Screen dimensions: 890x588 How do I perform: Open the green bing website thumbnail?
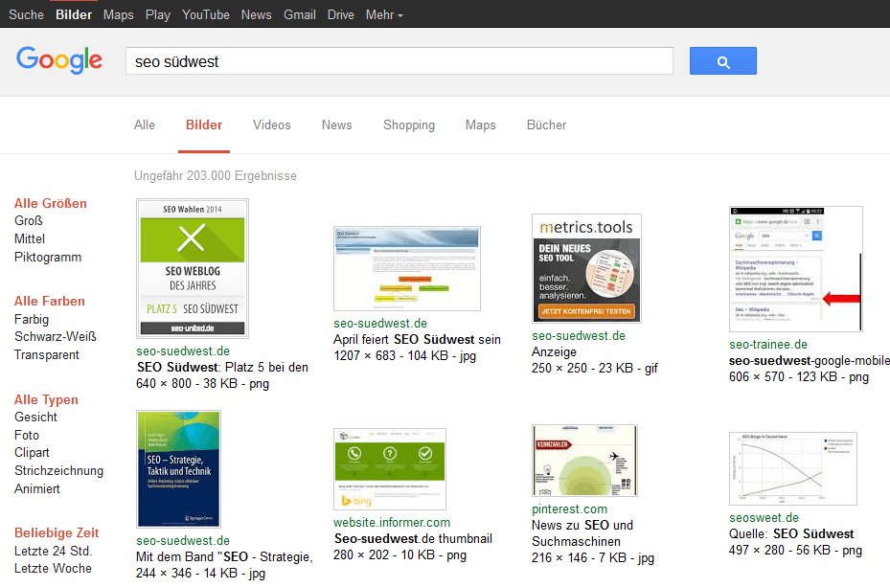(390, 469)
